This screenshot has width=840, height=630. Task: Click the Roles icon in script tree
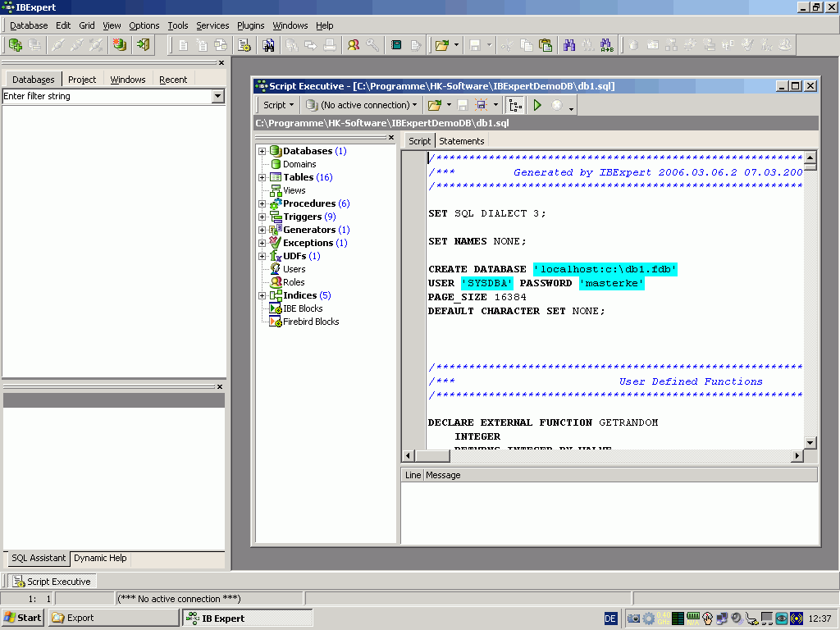pos(276,282)
